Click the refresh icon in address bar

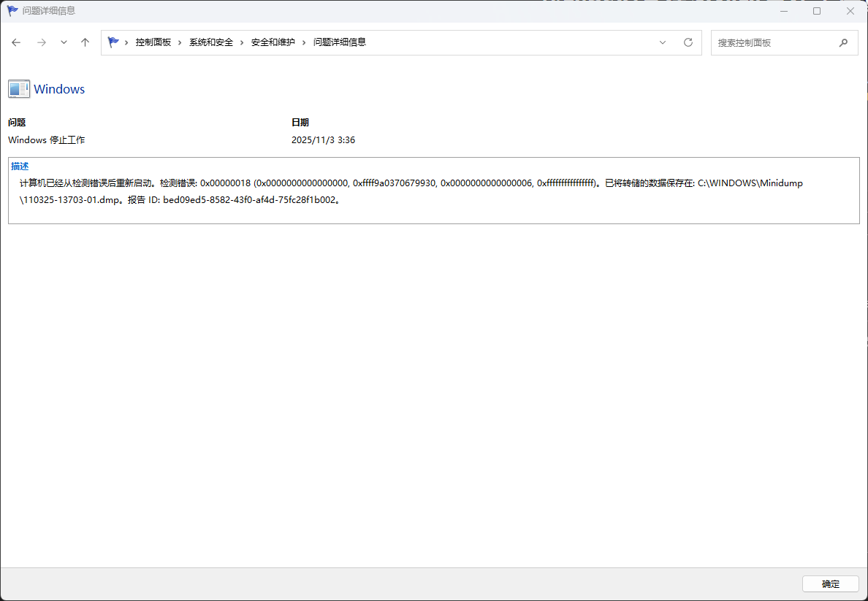pyautogui.click(x=688, y=42)
